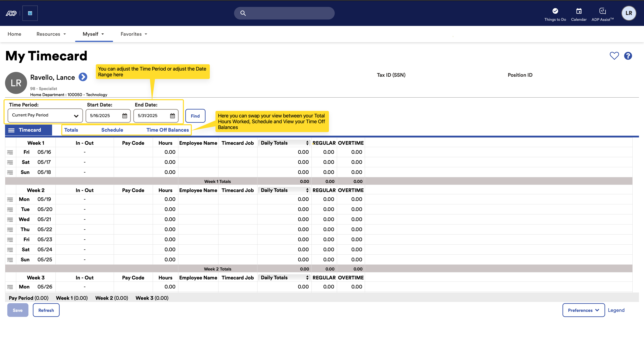
Task: Click the ADP logo icon
Action: pos(11,13)
